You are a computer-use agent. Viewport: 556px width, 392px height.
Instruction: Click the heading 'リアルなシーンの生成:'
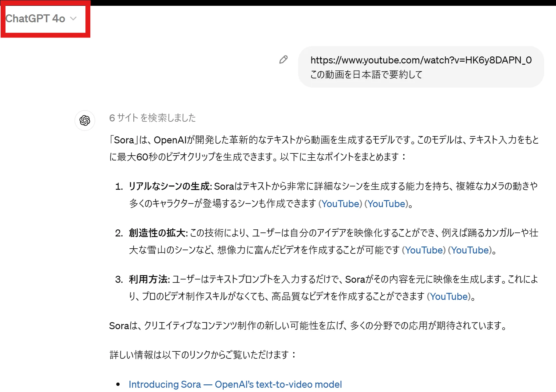[x=170, y=186]
